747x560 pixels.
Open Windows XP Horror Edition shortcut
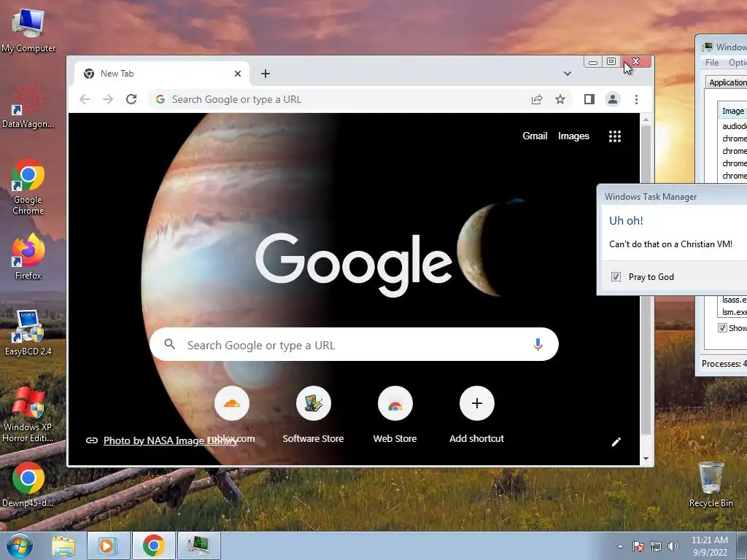coord(28,414)
